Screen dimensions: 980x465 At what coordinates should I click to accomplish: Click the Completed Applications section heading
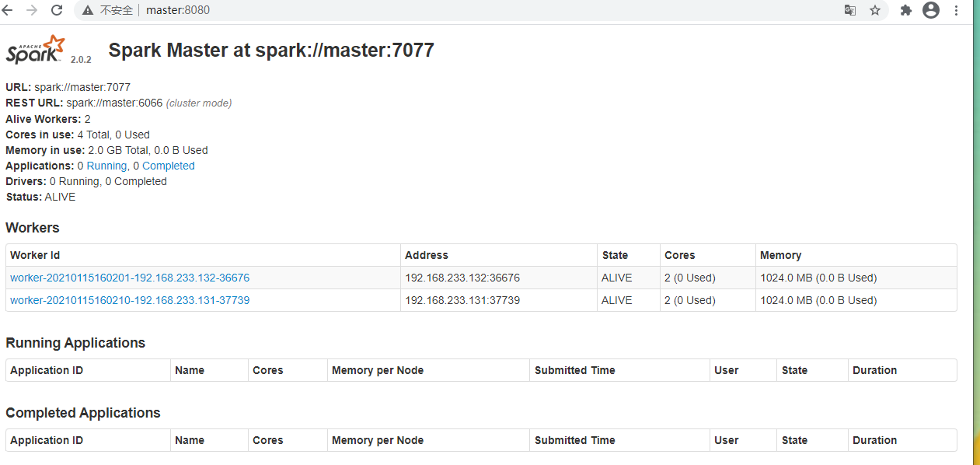pos(83,413)
